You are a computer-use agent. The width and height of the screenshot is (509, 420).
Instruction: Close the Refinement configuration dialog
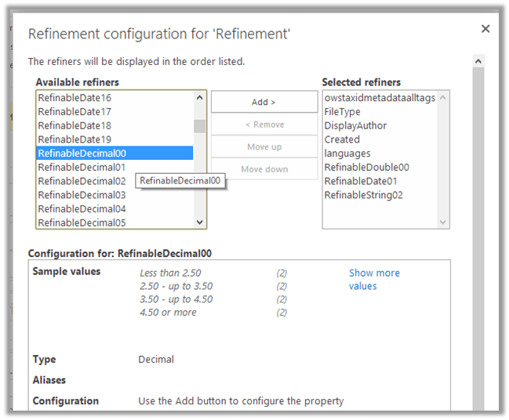485,29
